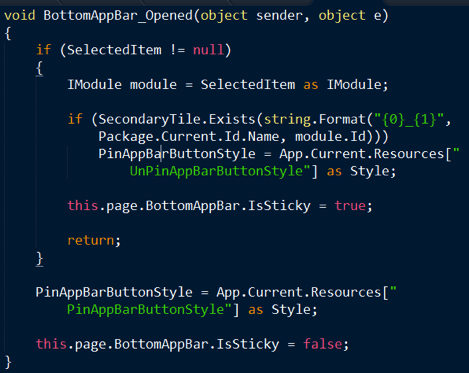Click SelectedItem in the IModule assignment line

click(x=248, y=85)
